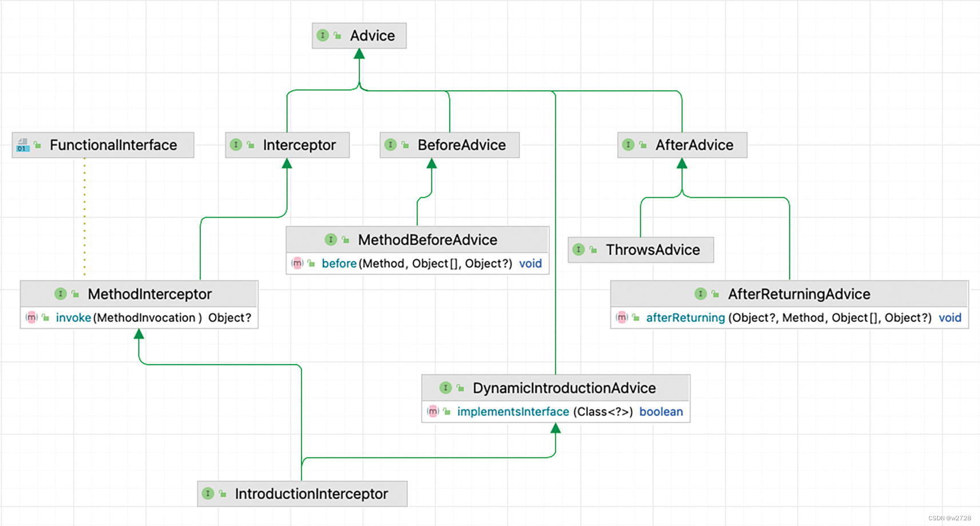Click the interface icon on Interceptor
This screenshot has width=980, height=526.
click(236, 145)
